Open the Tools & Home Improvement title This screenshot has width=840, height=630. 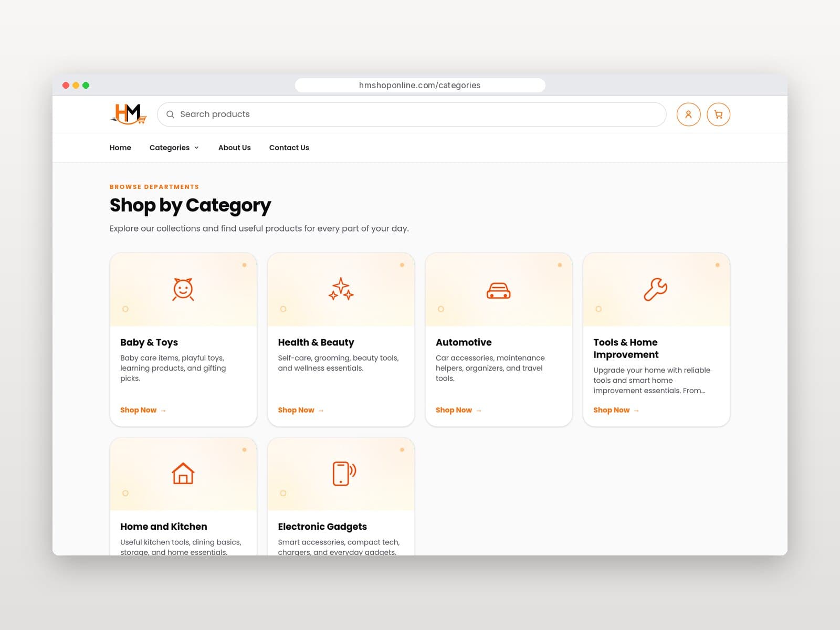click(626, 349)
